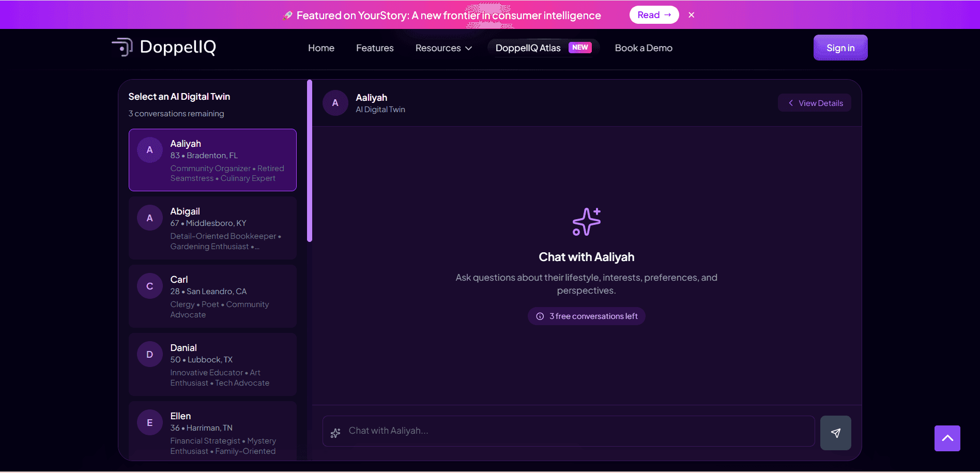
Task: Click Danial's avatar circle
Action: tap(150, 355)
